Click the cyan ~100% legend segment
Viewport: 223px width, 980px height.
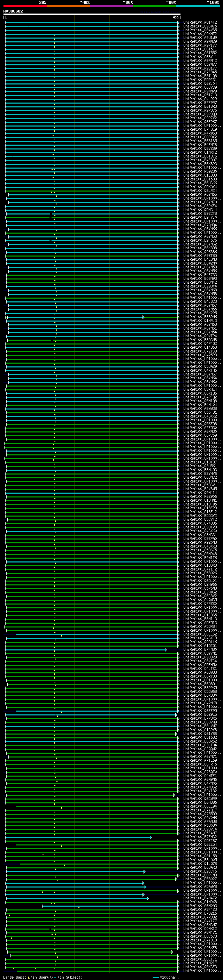pos(198,6)
